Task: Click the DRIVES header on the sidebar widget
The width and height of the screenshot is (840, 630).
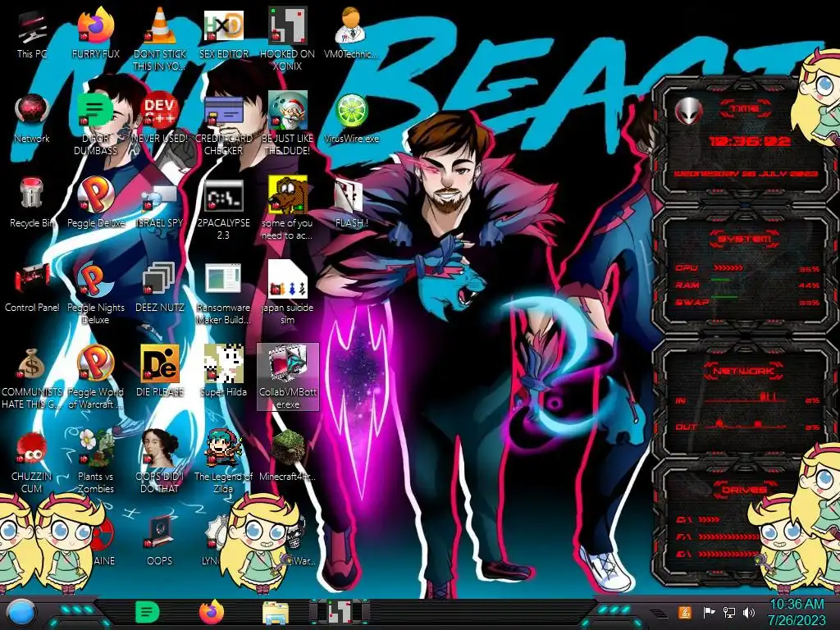Action: point(743,490)
